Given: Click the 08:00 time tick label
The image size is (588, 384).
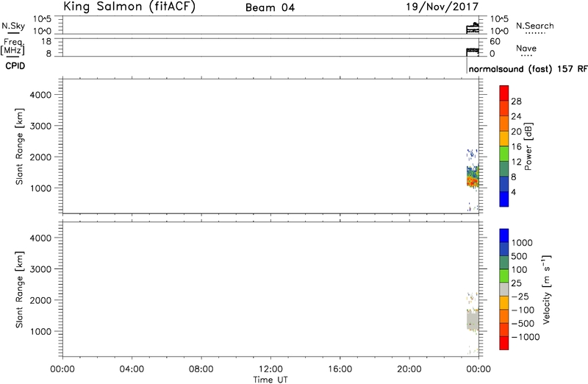Looking at the screenshot, I should [201, 369].
